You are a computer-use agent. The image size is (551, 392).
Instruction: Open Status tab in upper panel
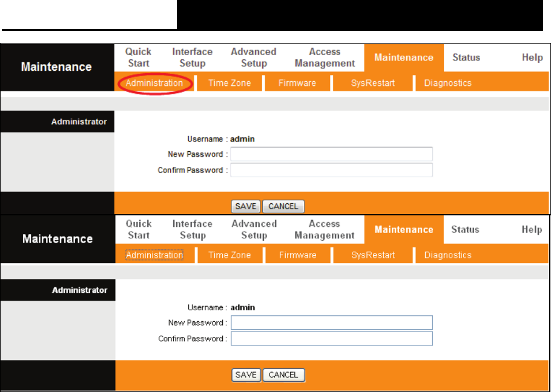466,57
